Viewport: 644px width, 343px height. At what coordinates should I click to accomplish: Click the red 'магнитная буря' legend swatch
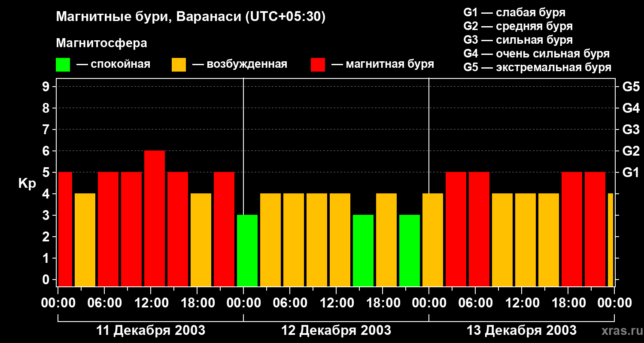tap(318, 65)
